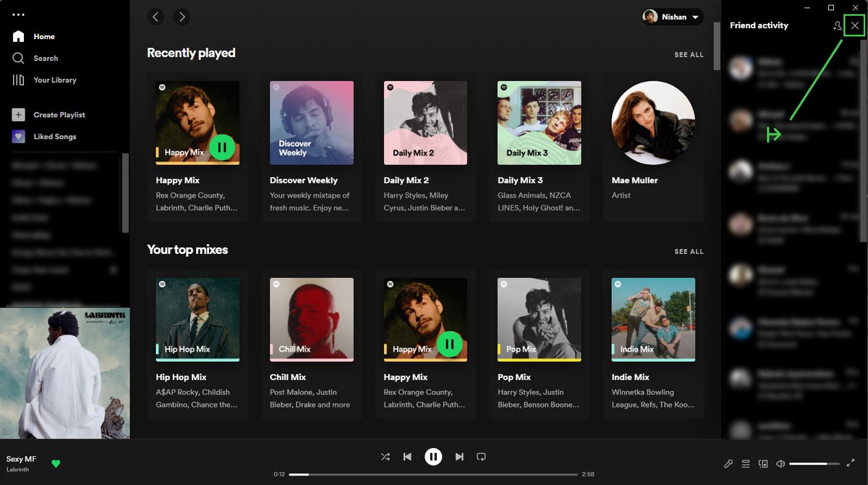The height and width of the screenshot is (485, 868).
Task: Skip to the next track
Action: [x=459, y=457]
